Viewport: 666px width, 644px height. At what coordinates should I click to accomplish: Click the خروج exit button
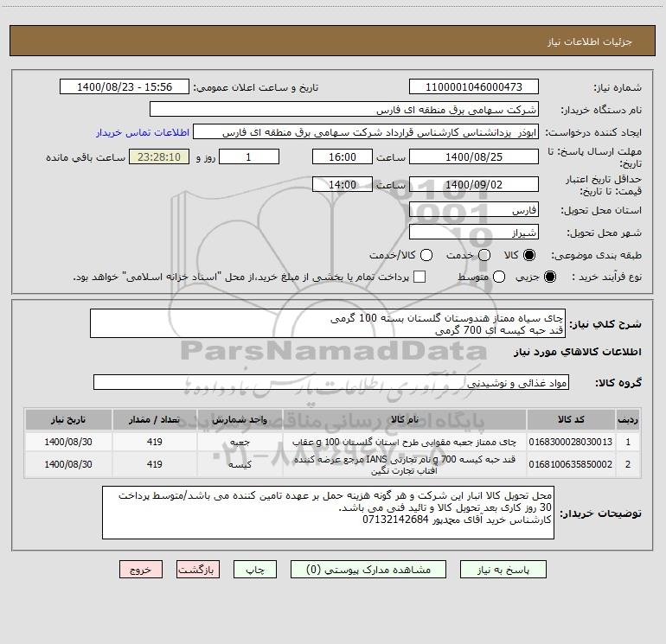[141, 570]
